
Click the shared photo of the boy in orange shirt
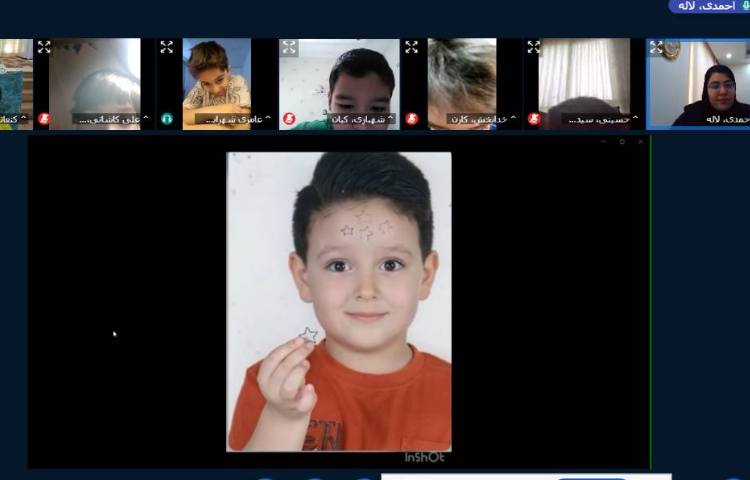point(339,302)
